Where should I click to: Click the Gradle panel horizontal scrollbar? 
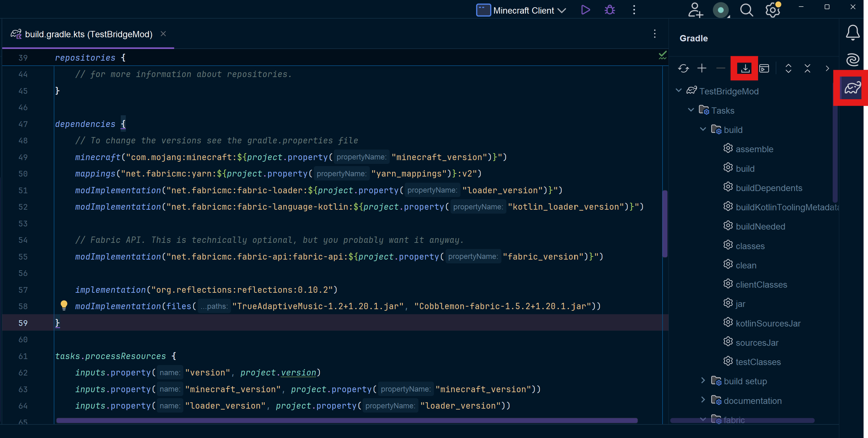coord(742,420)
